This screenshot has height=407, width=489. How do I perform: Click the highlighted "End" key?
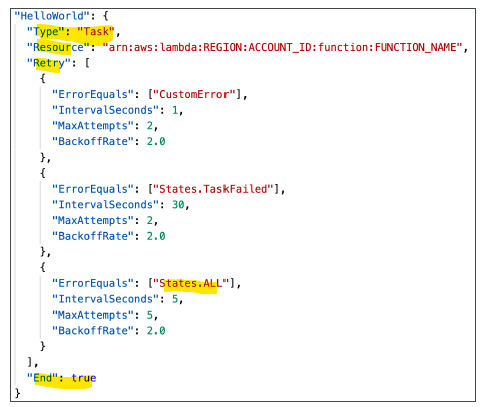point(43,378)
